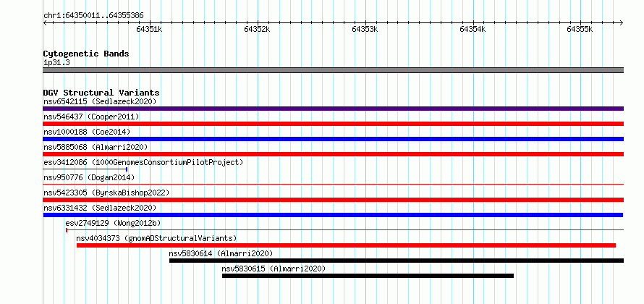Click the black nsv5830614 variant bar
The height and width of the screenshot is (304, 644).
click(x=397, y=261)
